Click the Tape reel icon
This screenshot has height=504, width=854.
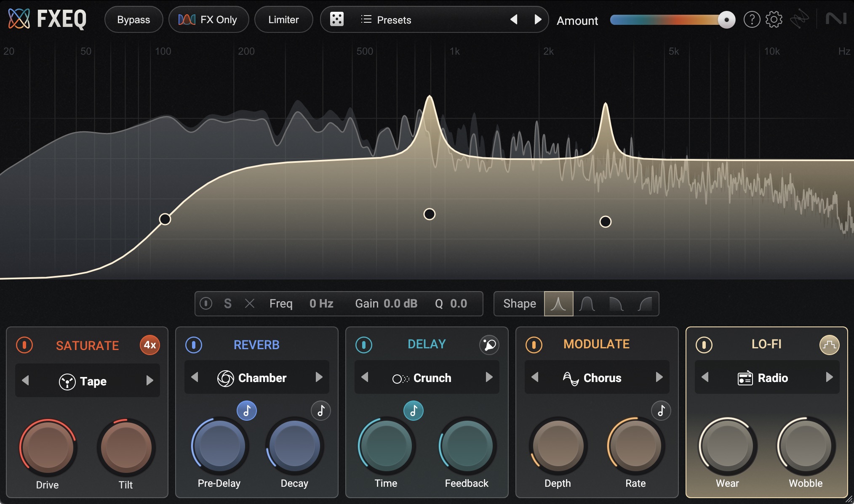click(67, 382)
